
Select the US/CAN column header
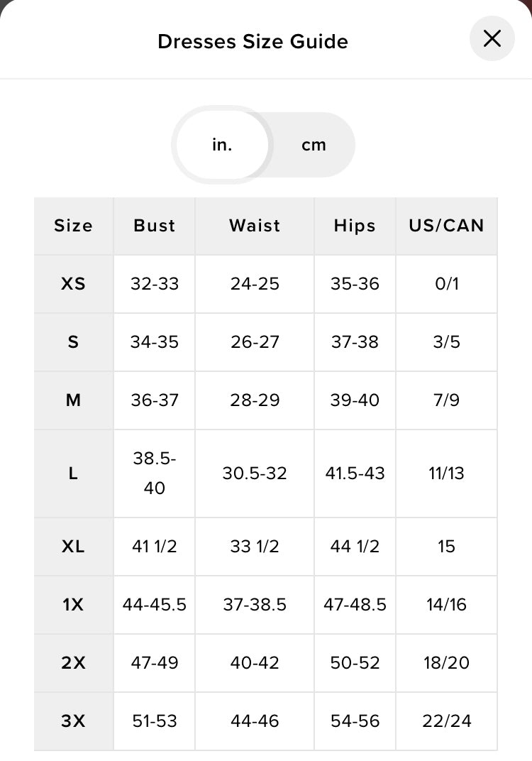pos(446,226)
